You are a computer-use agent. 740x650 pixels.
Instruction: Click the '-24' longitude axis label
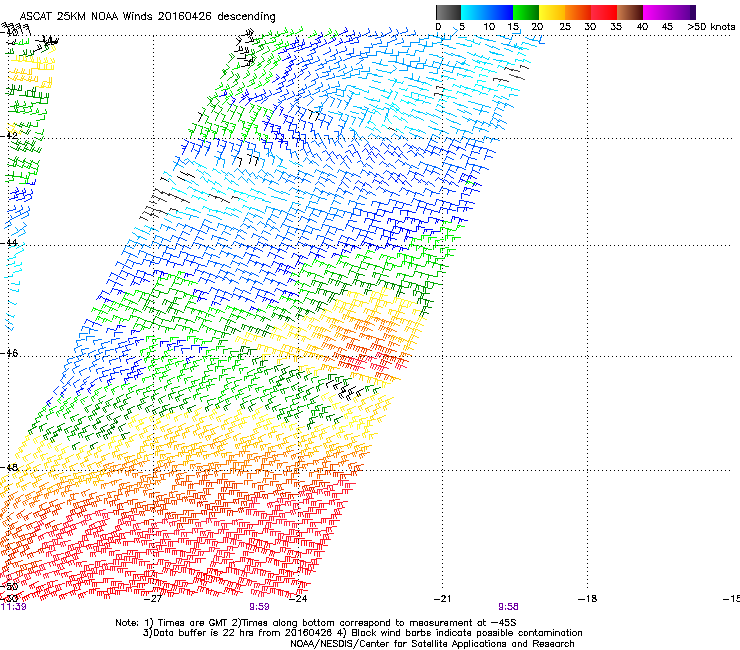pos(298,599)
